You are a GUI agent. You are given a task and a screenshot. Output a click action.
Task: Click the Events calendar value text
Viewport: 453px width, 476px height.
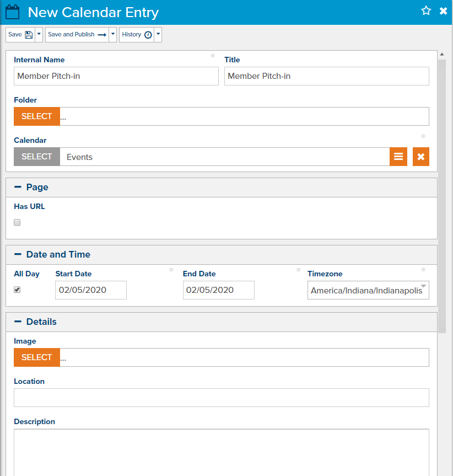click(79, 157)
